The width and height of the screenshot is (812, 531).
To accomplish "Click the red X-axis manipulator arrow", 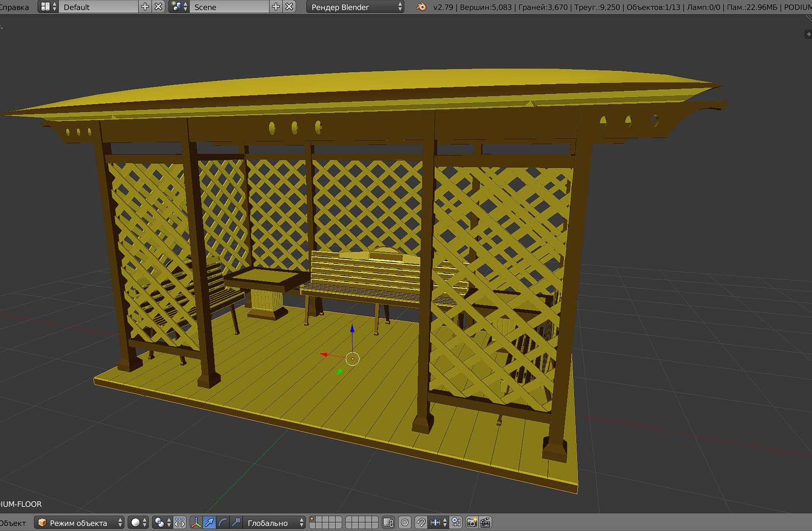I will pyautogui.click(x=324, y=354).
